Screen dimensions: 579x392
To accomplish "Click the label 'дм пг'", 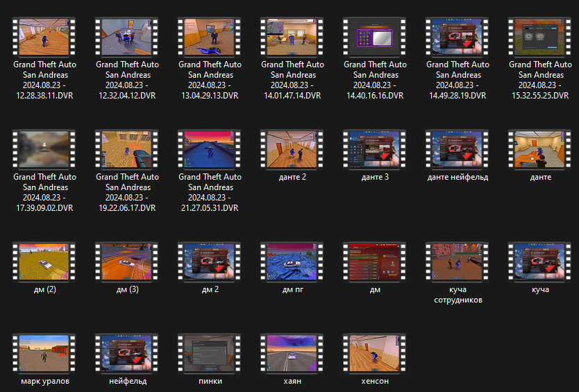I will (293, 290).
